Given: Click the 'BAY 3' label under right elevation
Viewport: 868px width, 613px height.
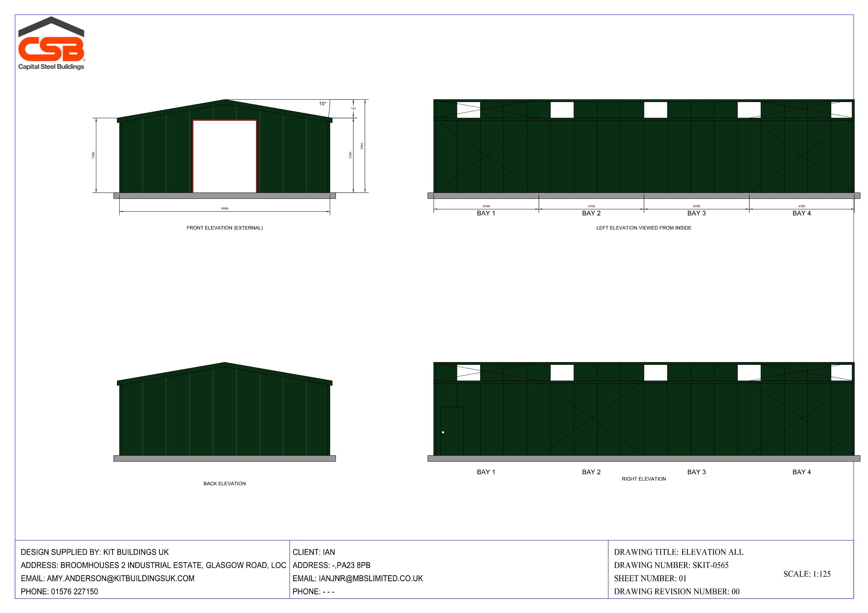Looking at the screenshot, I should point(696,472).
